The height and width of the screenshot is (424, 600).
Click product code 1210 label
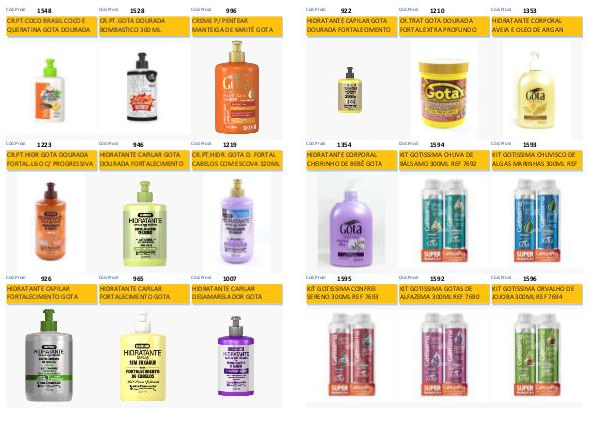pyautogui.click(x=437, y=11)
